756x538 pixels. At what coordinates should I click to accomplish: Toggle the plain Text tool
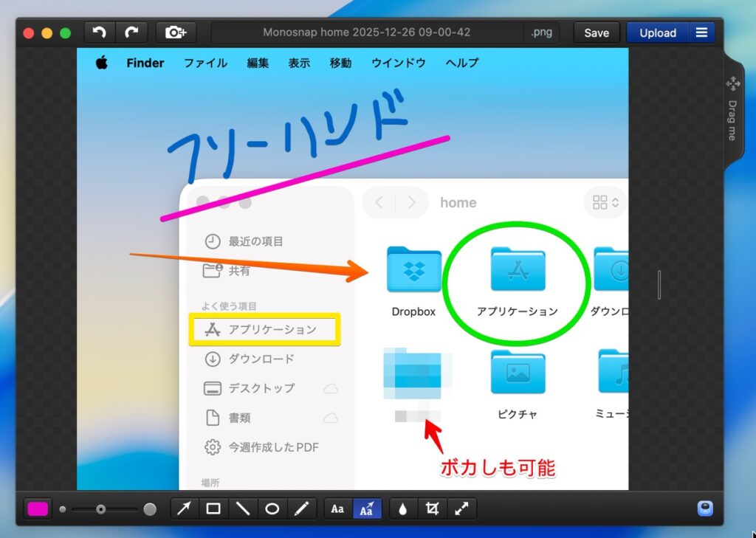[x=337, y=508]
